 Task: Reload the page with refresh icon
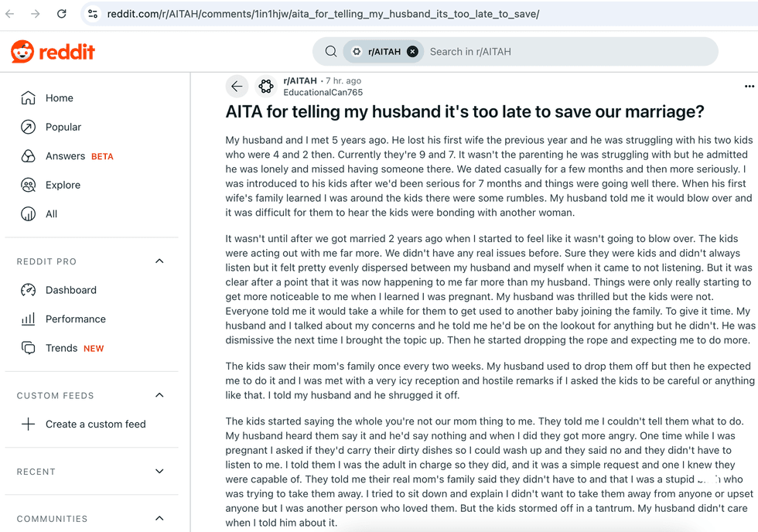61,13
